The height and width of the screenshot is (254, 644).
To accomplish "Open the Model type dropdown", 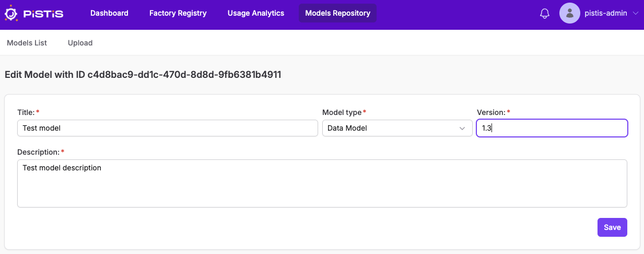I will (396, 128).
